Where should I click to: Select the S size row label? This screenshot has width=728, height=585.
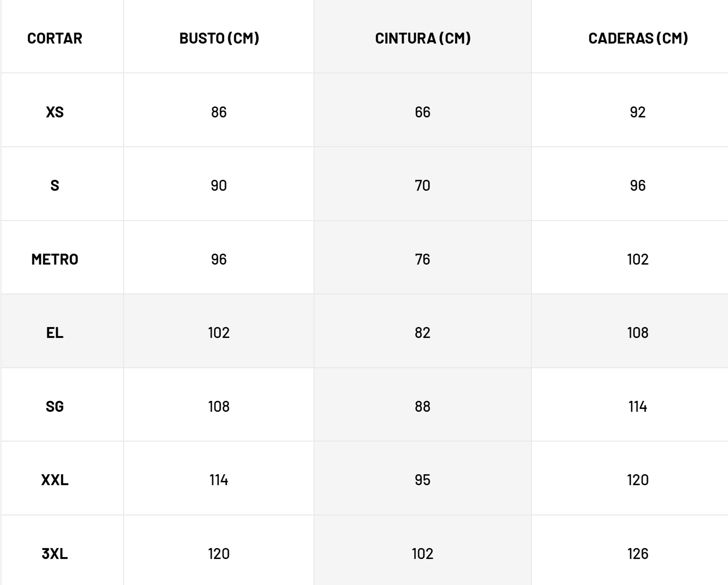point(54,186)
